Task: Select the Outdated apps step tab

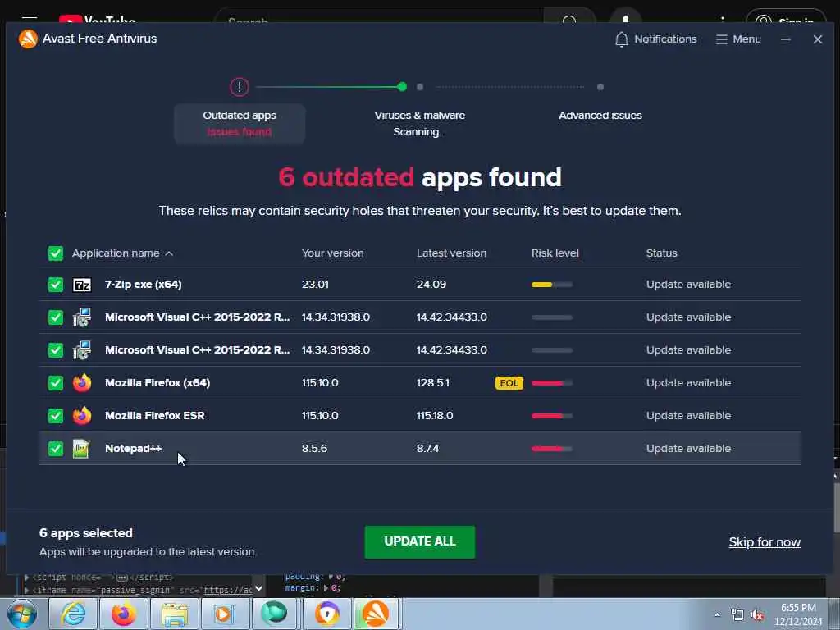Action: [240, 124]
